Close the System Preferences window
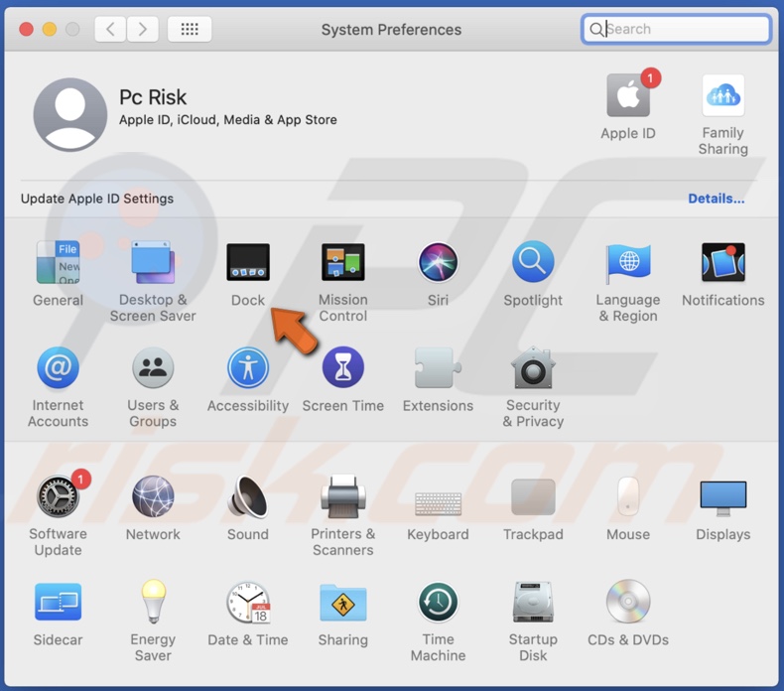Screen dimensions: 784x691 26,30
